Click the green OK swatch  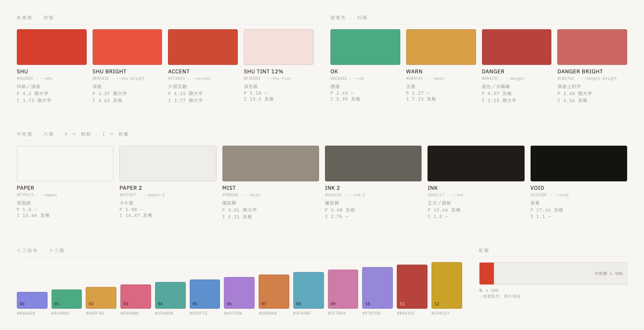point(365,47)
